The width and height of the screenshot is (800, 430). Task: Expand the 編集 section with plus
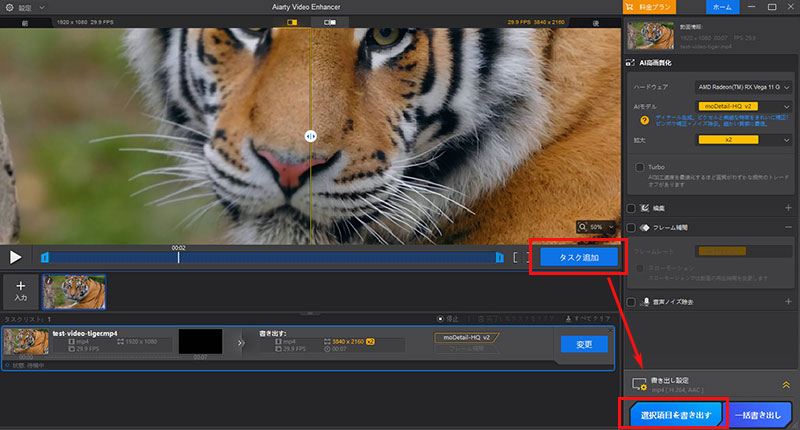click(788, 208)
